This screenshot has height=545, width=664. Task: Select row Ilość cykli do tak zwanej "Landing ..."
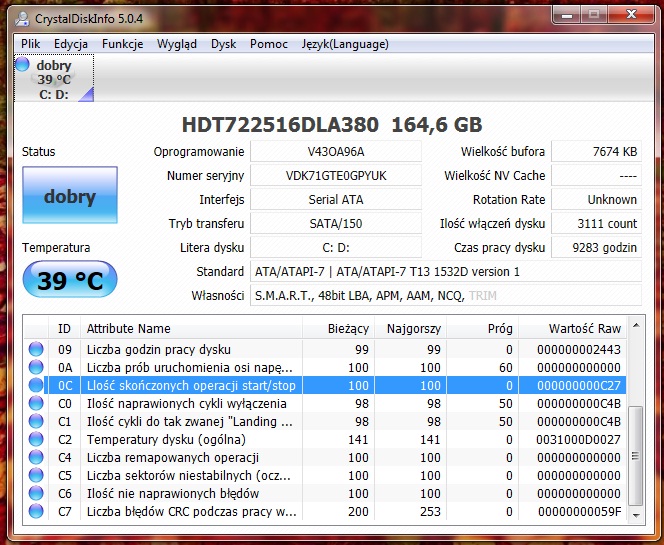click(325, 421)
